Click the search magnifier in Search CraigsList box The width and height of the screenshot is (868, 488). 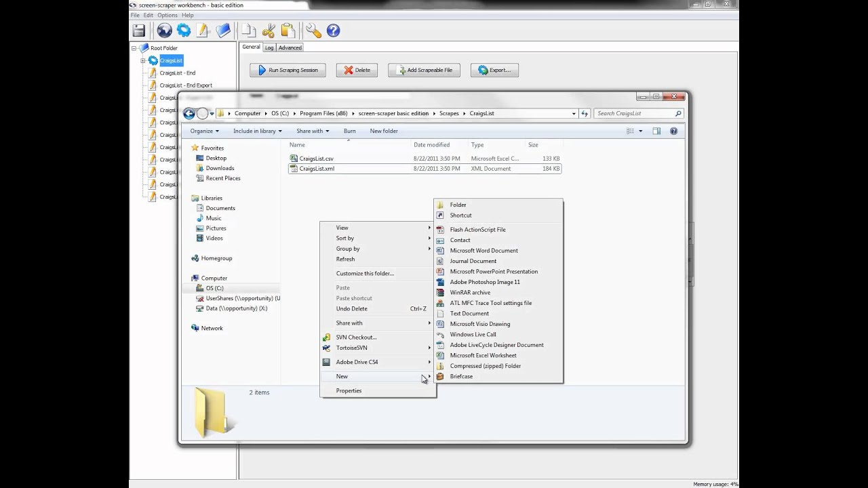coord(677,113)
